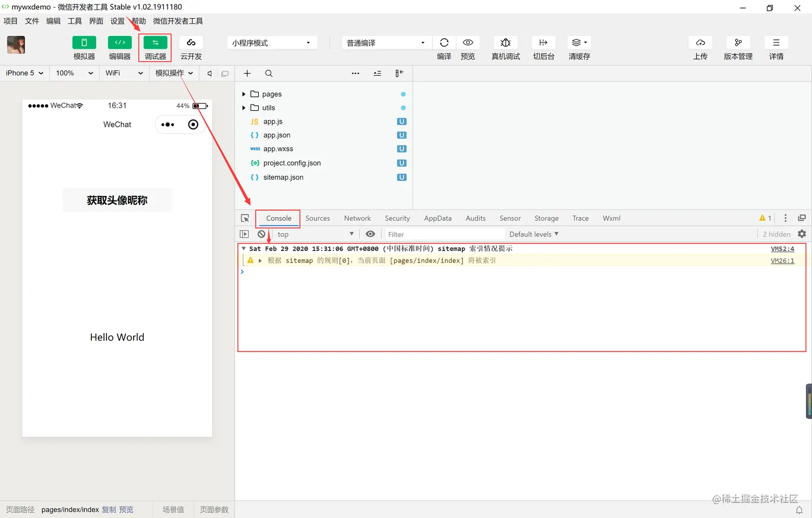Image resolution: width=812 pixels, height=518 pixels.
Task: Toggle the 编辑器 editor panel
Action: tap(120, 42)
